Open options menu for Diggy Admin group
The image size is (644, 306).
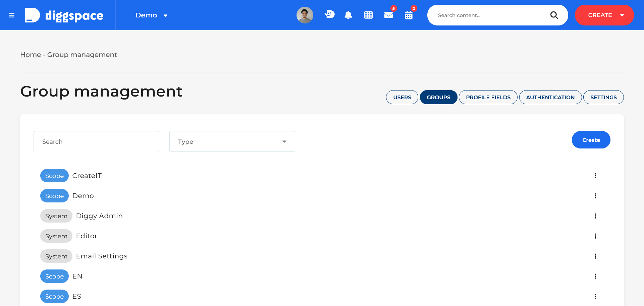[595, 216]
